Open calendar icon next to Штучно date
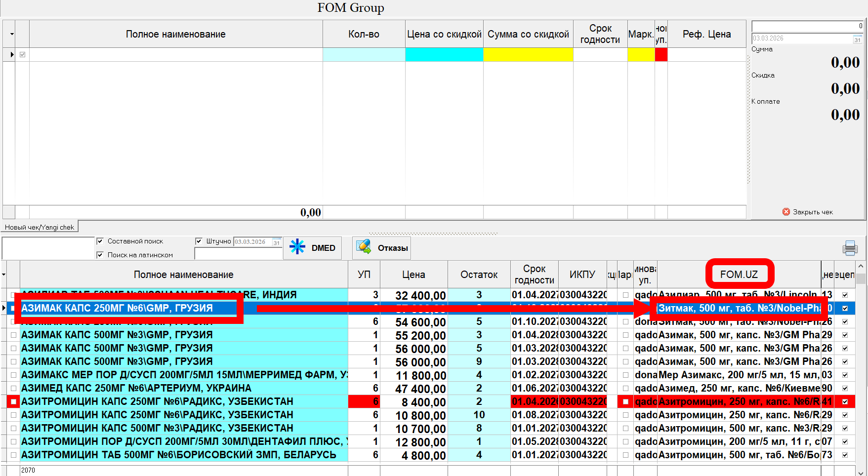868x476 pixels. (x=277, y=242)
